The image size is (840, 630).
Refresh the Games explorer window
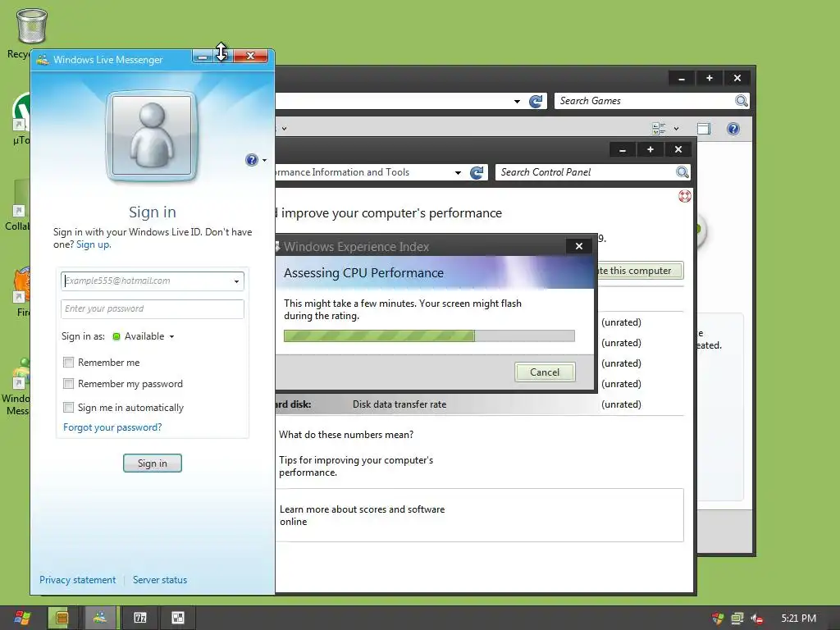pyautogui.click(x=536, y=101)
